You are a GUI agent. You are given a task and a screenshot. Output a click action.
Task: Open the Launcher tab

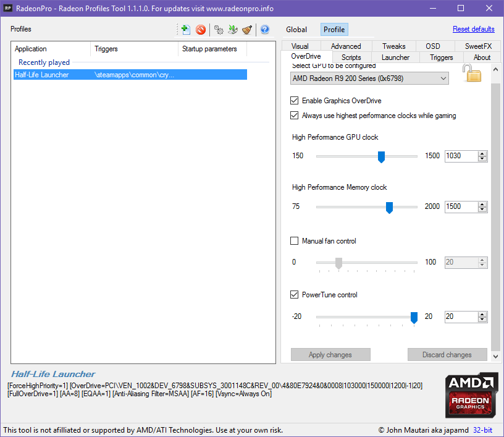(x=395, y=57)
